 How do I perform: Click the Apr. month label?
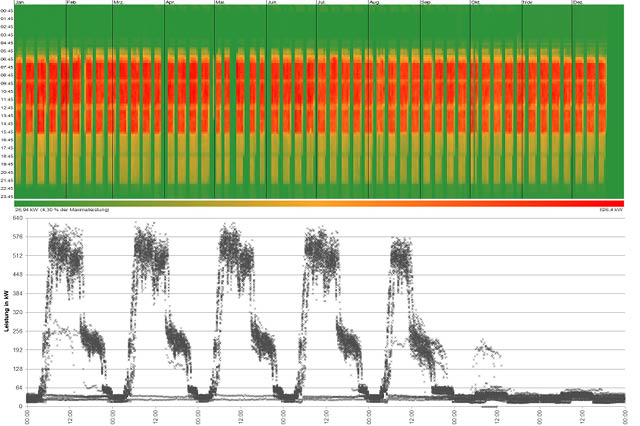170,4
